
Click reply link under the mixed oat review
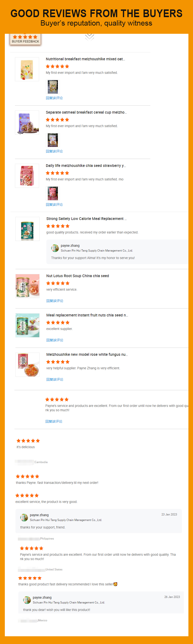point(54,98)
